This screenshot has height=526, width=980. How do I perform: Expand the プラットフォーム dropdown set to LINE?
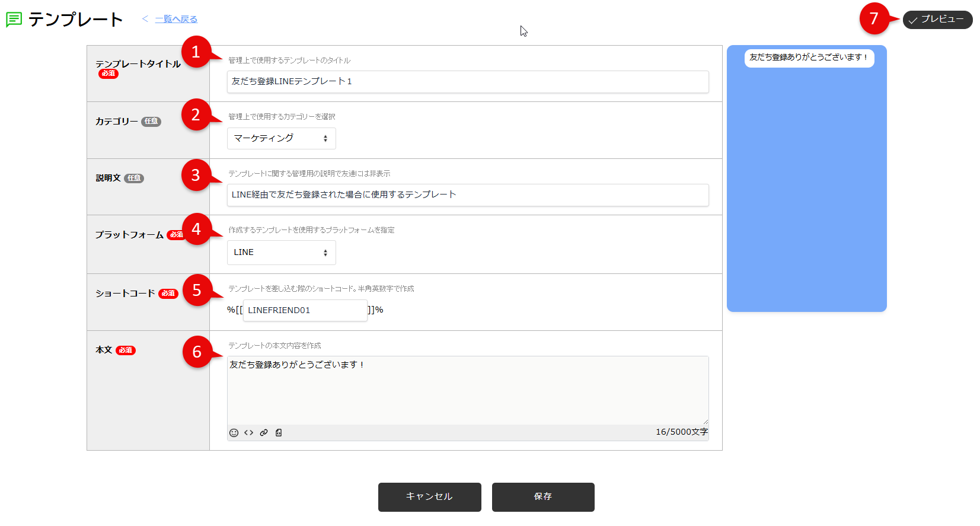[281, 253]
